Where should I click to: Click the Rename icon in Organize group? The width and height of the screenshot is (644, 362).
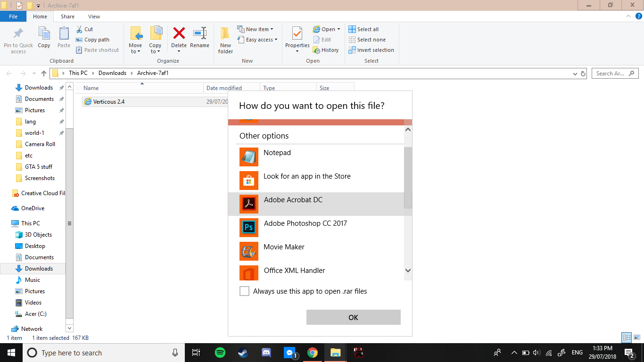(x=199, y=33)
